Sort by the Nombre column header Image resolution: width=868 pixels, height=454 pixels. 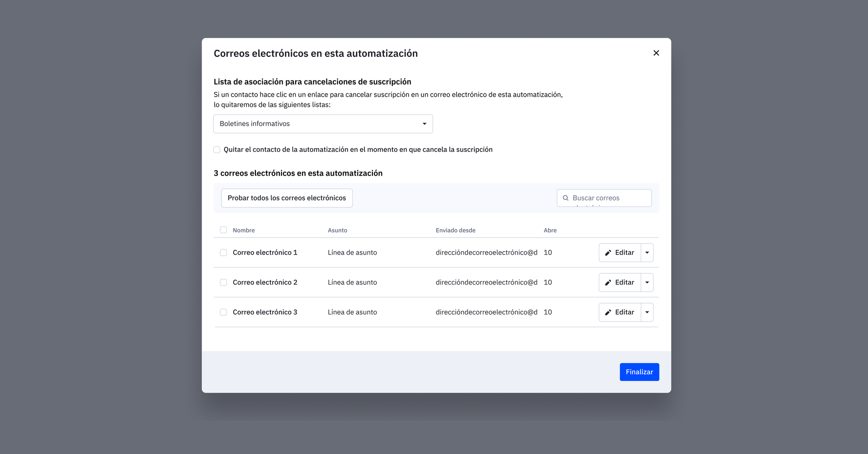[x=244, y=230]
